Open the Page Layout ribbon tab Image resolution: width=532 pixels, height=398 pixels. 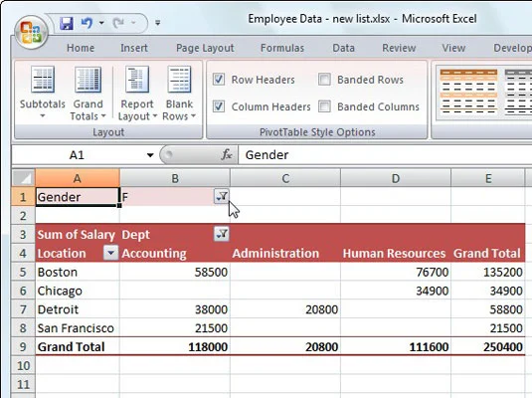(205, 48)
